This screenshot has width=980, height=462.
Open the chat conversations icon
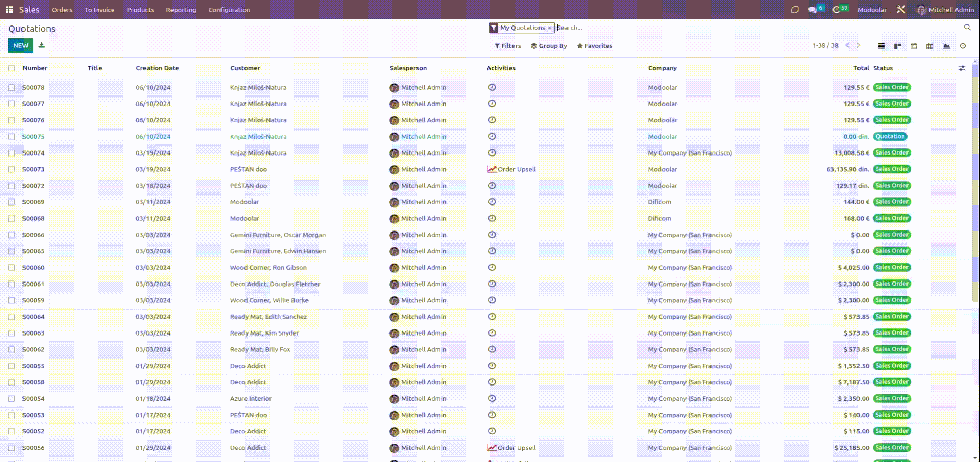point(812,10)
